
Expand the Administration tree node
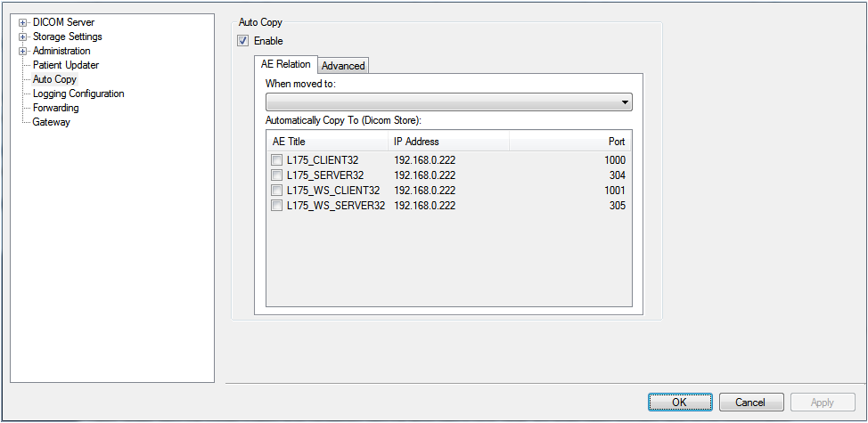(x=23, y=51)
